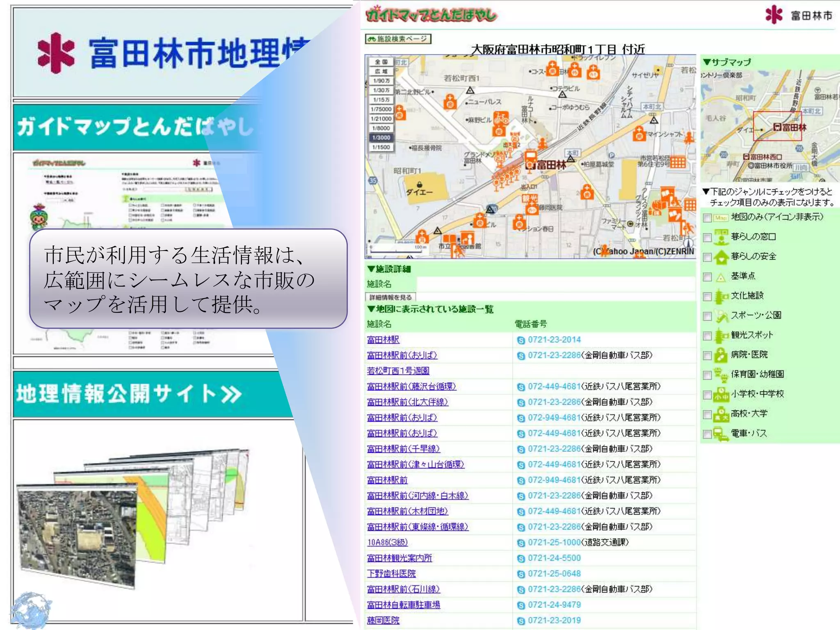Click the 施設名 text field
The height and width of the screenshot is (630, 840).
point(555,284)
